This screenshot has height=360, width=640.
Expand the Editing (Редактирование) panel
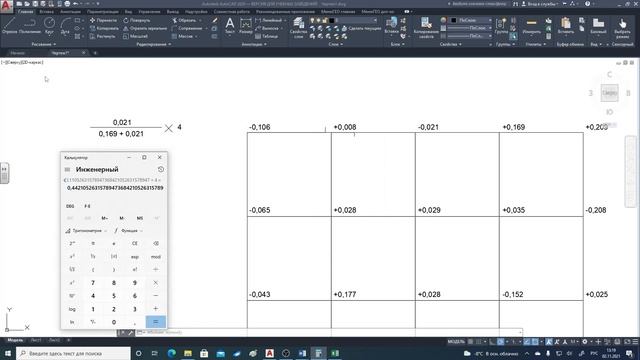coord(153,44)
